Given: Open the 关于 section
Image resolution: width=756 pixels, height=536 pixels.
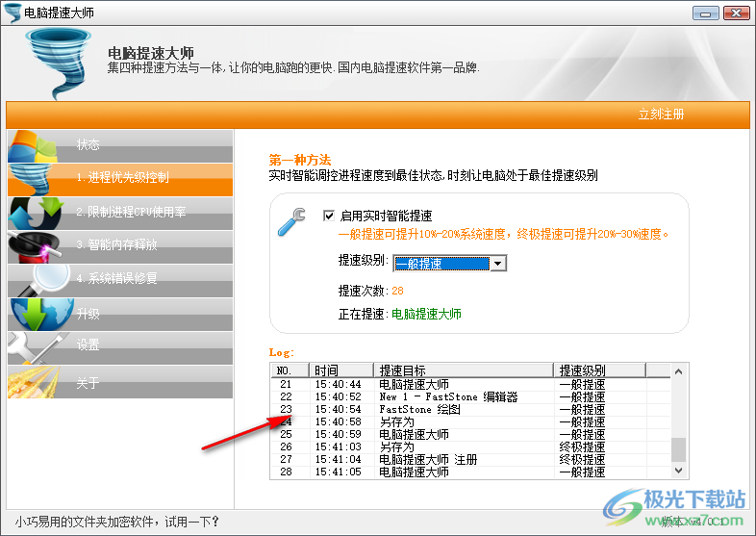Looking at the screenshot, I should (120, 382).
